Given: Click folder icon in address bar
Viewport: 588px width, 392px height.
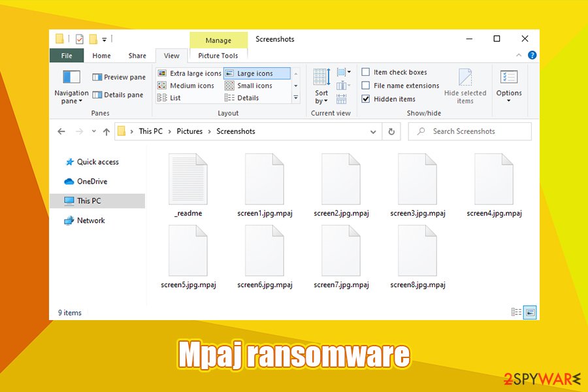Looking at the screenshot, I should tap(122, 131).
